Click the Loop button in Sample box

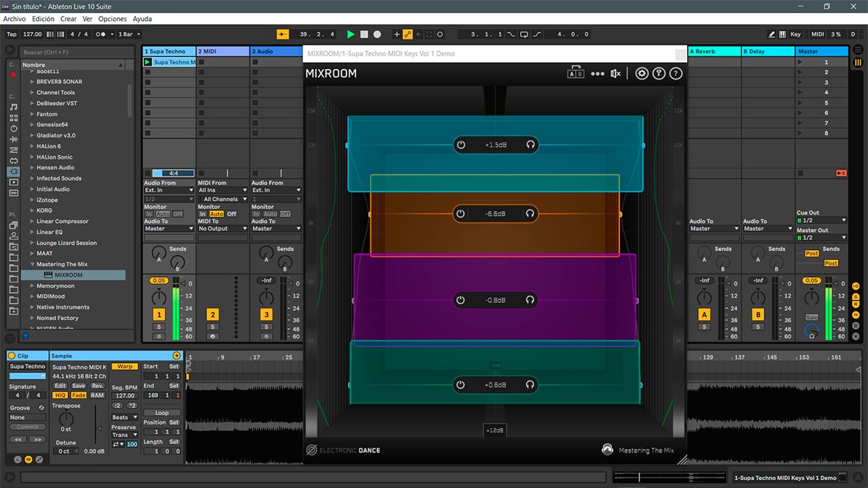point(162,413)
